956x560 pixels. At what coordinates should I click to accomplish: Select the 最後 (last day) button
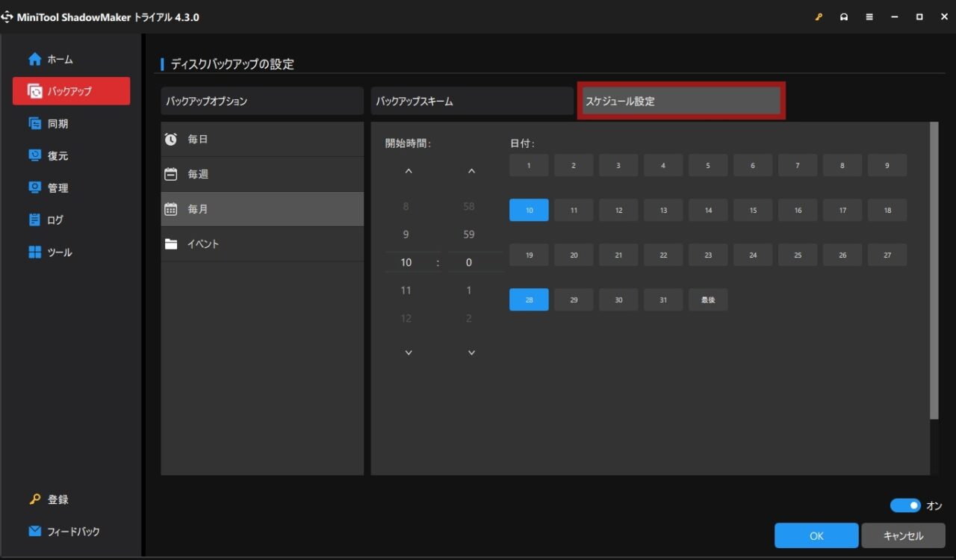pos(708,299)
